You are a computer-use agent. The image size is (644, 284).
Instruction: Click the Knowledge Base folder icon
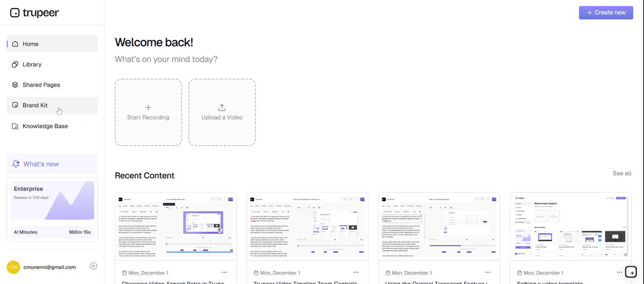(15, 126)
